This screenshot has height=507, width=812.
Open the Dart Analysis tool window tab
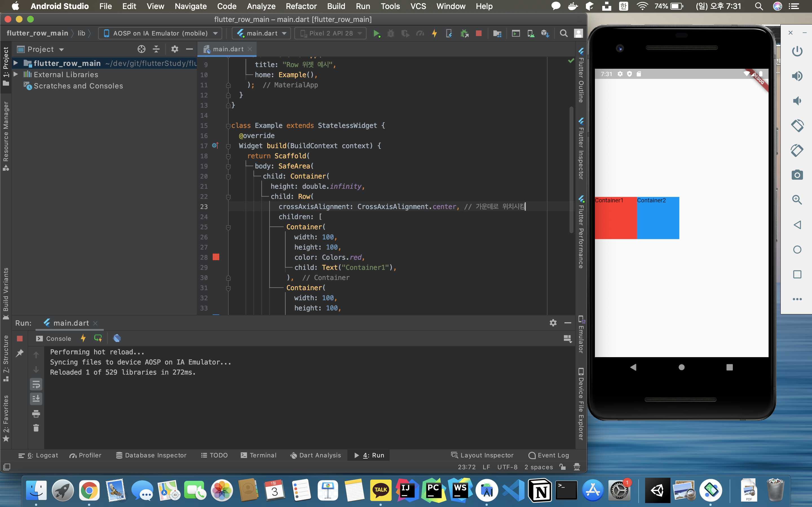(x=315, y=455)
